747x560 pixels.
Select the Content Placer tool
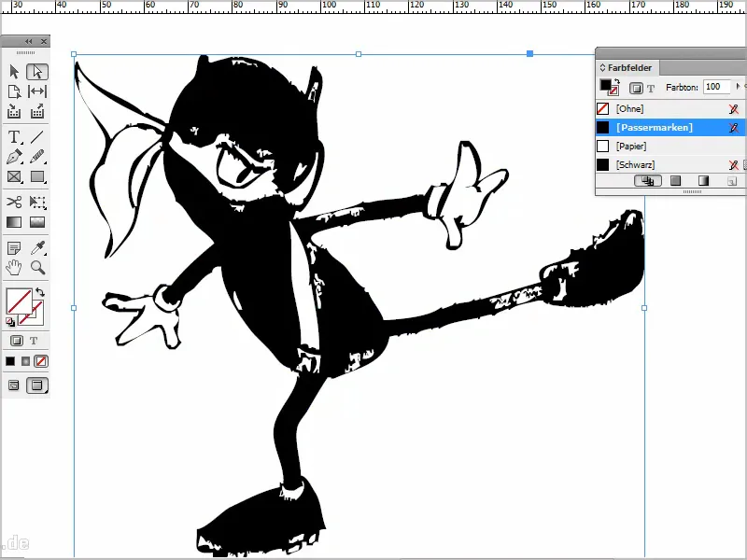37,111
